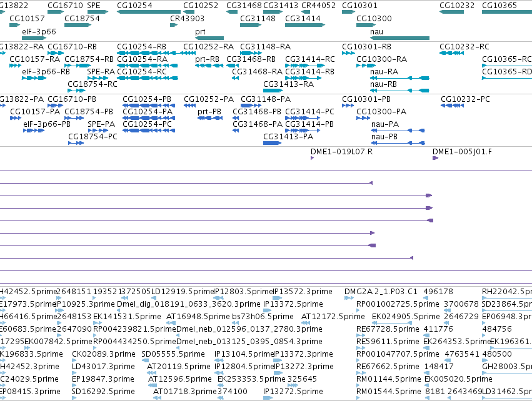Click the teal CG31414 gene glyph label
The height and width of the screenshot is (401, 532).
(x=303, y=18)
